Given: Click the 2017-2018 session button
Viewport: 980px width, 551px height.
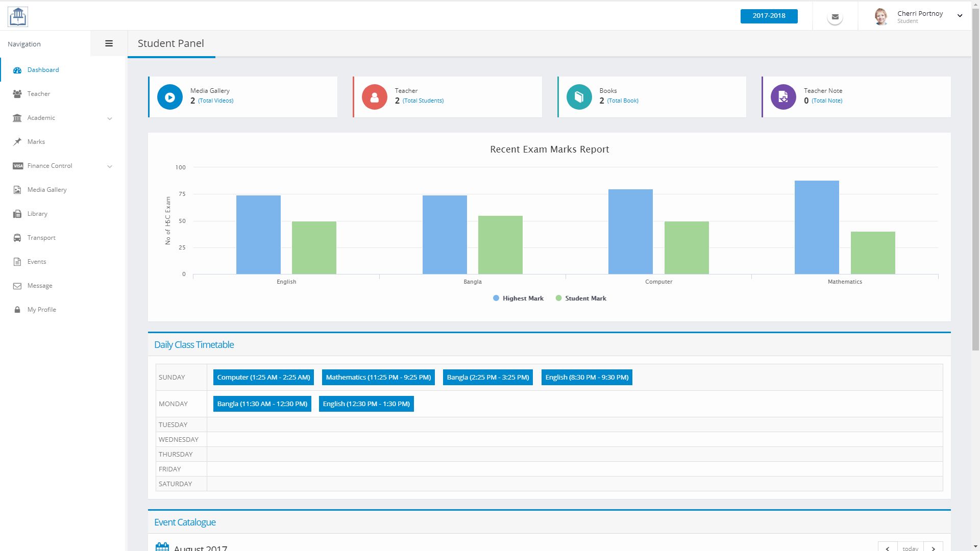Looking at the screenshot, I should pyautogui.click(x=769, y=16).
